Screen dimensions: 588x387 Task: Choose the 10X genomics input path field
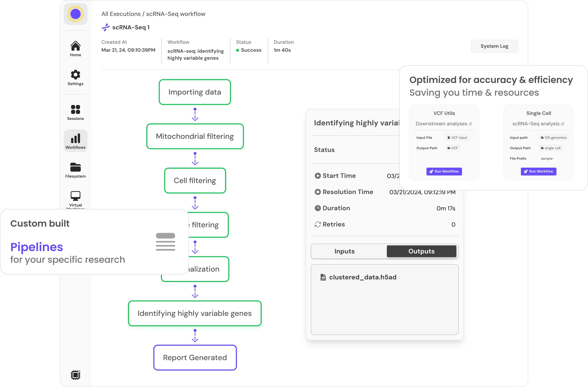pos(554,138)
